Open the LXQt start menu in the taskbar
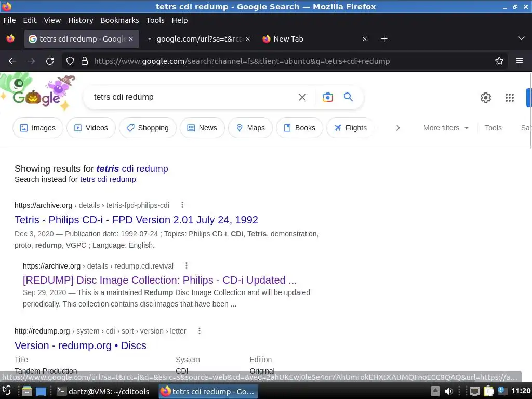This screenshot has height=399, width=532. 7,391
